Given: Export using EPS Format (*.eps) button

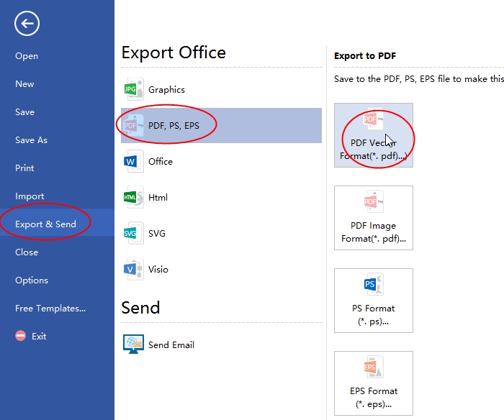Looking at the screenshot, I should pos(374,383).
